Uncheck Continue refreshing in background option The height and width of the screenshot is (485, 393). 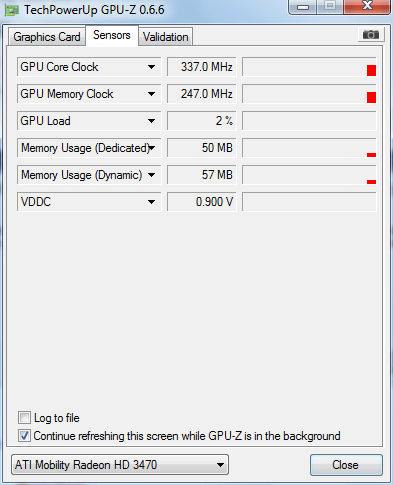[24, 436]
